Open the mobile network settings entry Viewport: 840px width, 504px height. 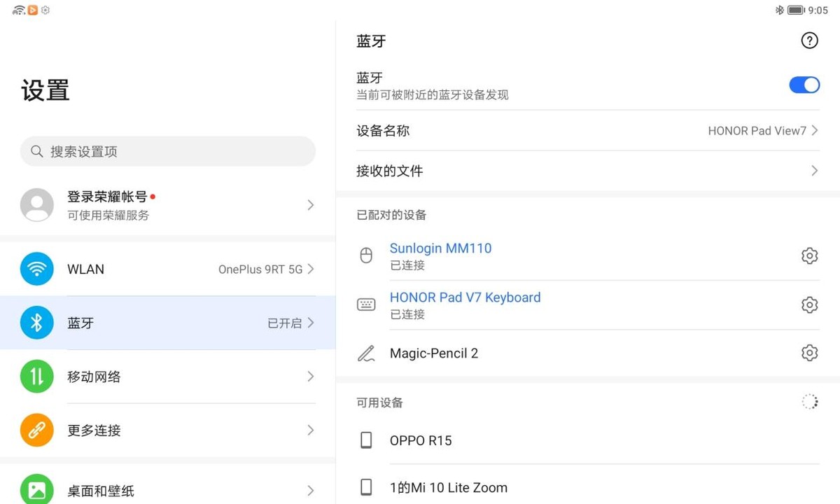168,377
